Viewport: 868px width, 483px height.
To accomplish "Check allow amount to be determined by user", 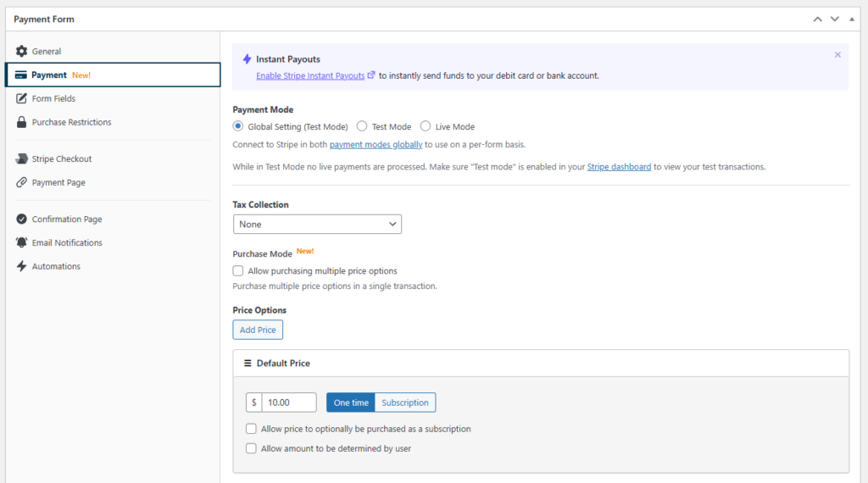I will (x=251, y=448).
